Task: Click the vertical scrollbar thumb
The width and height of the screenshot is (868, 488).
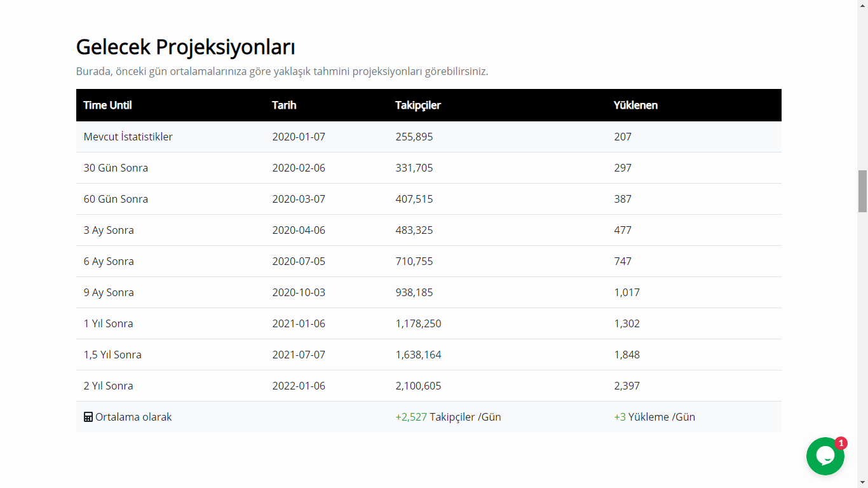Action: point(862,191)
